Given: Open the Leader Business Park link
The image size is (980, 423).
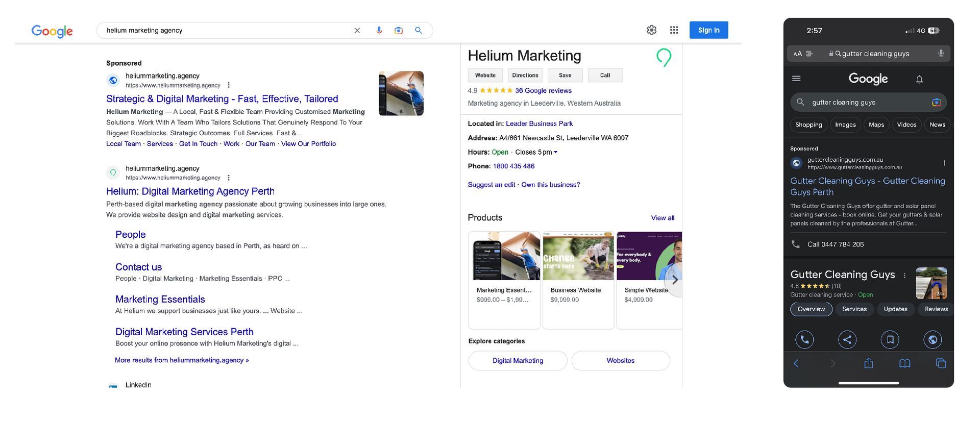Looking at the screenshot, I should [539, 124].
